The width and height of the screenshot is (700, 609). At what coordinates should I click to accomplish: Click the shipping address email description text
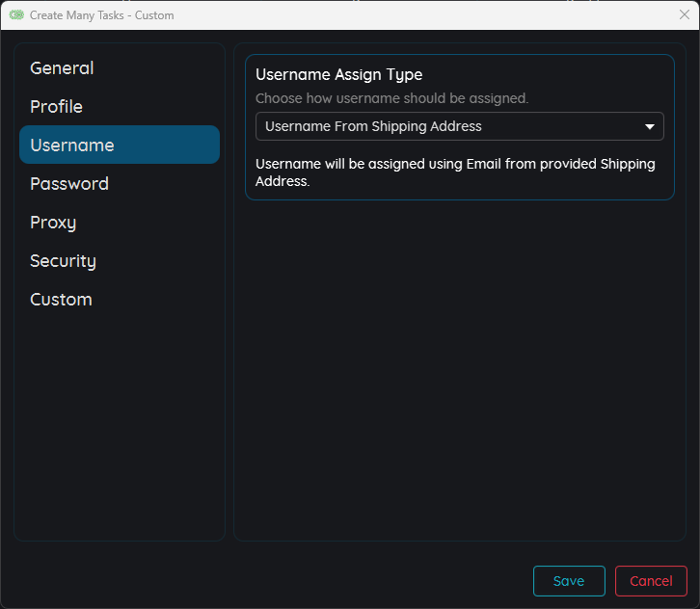455,172
